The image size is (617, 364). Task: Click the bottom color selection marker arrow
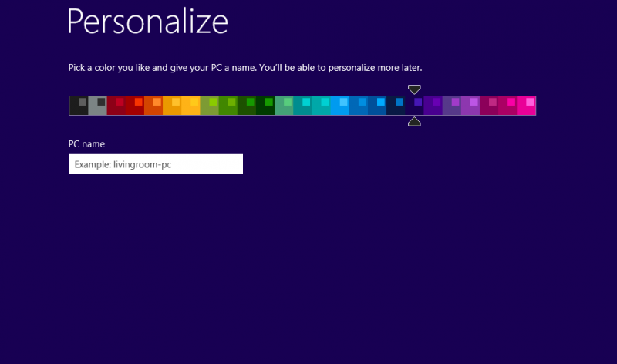(x=414, y=122)
